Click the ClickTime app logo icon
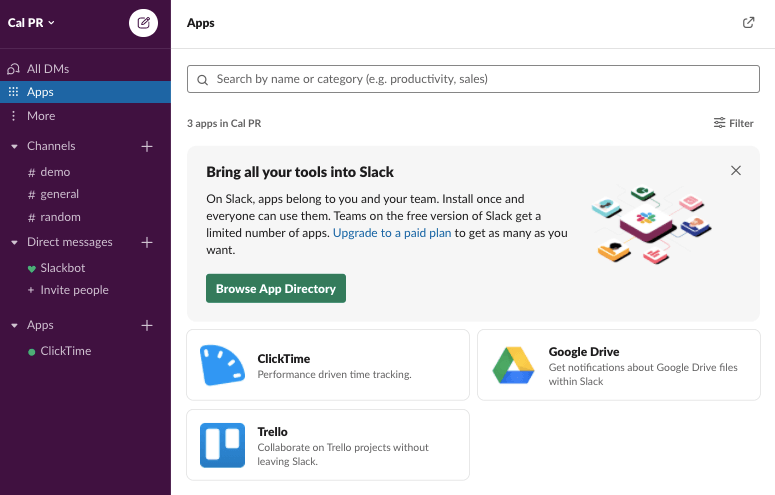The image size is (775, 495). pos(222,365)
